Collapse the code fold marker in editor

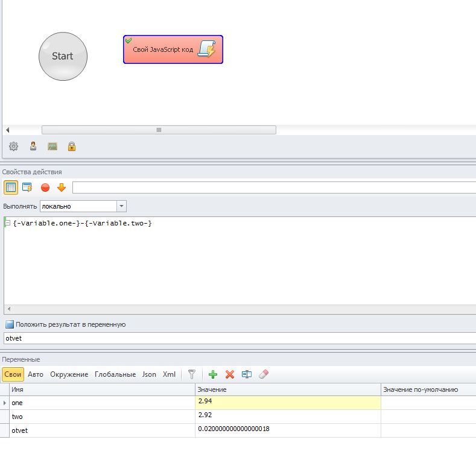pyautogui.click(x=8, y=223)
